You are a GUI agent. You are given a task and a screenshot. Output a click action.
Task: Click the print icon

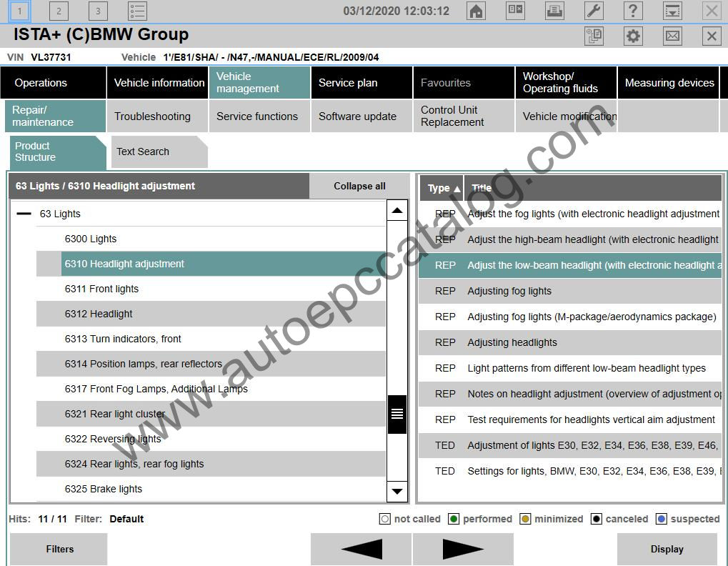(554, 11)
